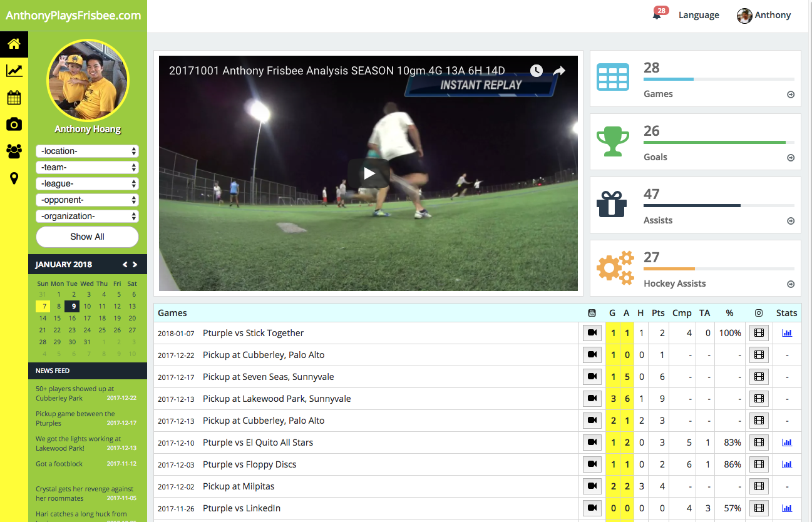812x522 pixels.
Task: Open the -league- filter dropdown
Action: click(87, 184)
